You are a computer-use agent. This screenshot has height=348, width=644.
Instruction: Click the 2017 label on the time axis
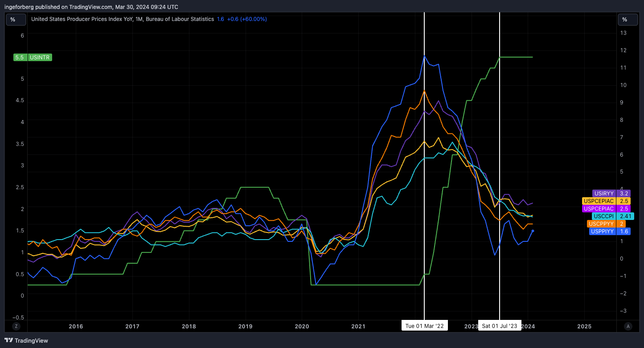(x=132, y=326)
